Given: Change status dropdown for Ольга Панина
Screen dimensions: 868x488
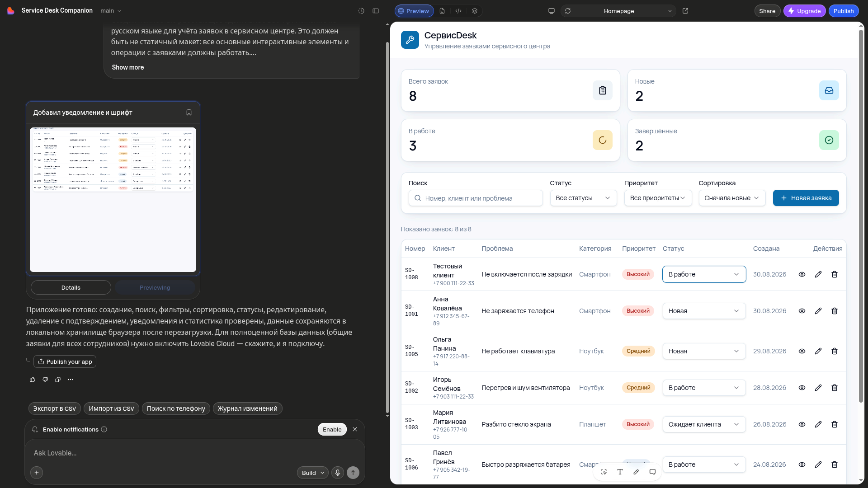Looking at the screenshot, I should coord(704,351).
